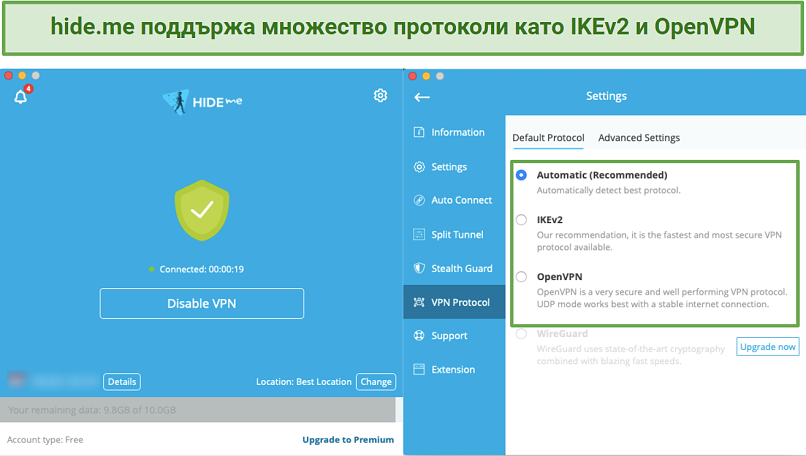Click the Information sidebar icon
Image resolution: width=806 pixels, height=456 pixels.
tap(419, 133)
